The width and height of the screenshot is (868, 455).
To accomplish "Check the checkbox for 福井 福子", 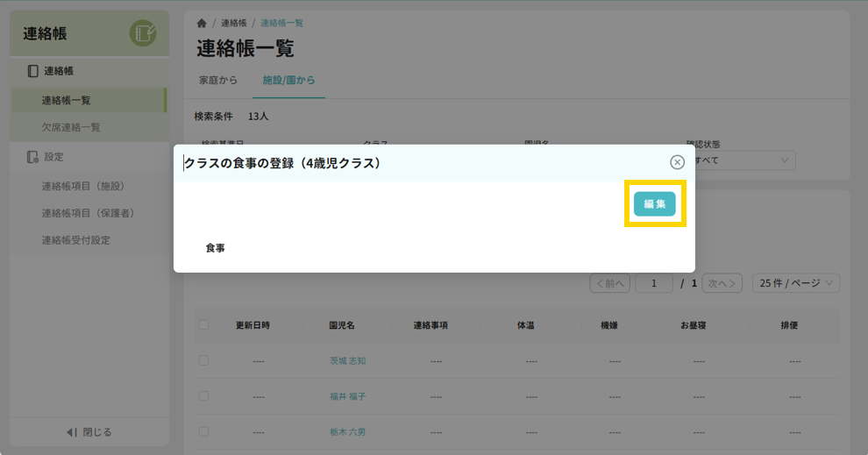I will (x=203, y=396).
